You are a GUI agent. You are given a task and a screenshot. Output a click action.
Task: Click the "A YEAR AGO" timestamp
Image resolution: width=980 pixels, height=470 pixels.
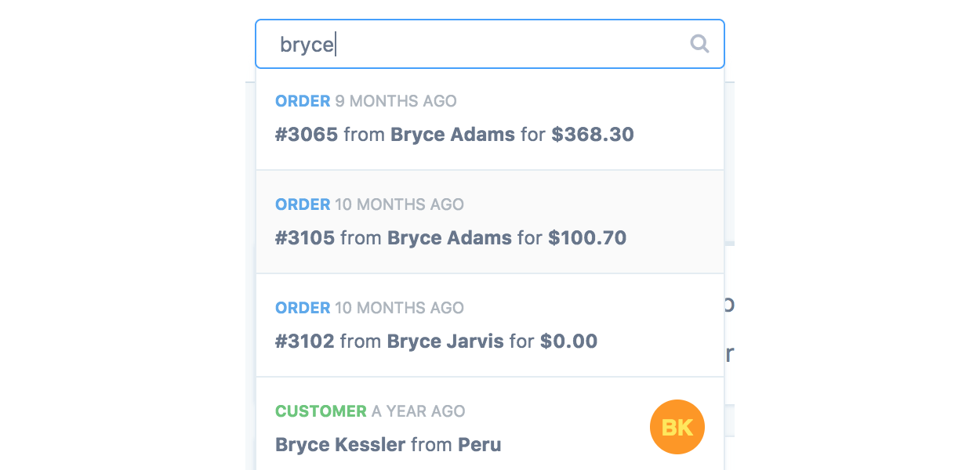(418, 411)
